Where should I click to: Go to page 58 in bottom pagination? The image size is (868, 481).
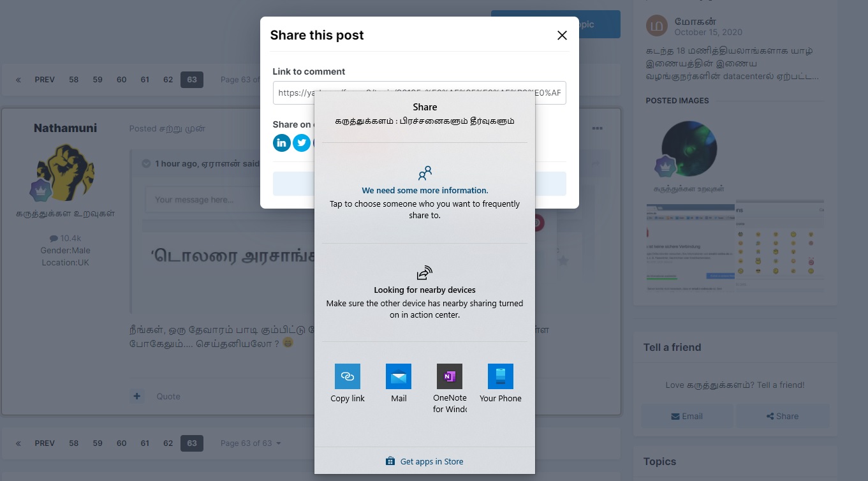(74, 443)
